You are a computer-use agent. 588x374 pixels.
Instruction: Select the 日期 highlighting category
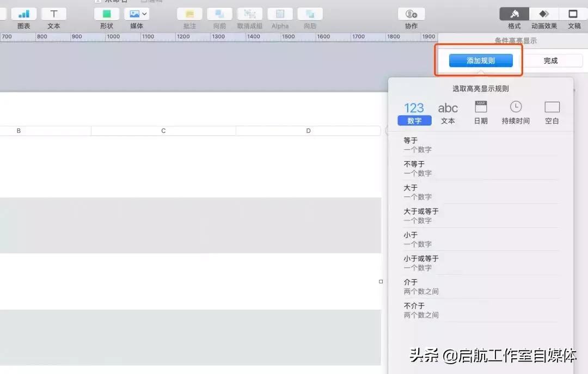[x=481, y=113]
